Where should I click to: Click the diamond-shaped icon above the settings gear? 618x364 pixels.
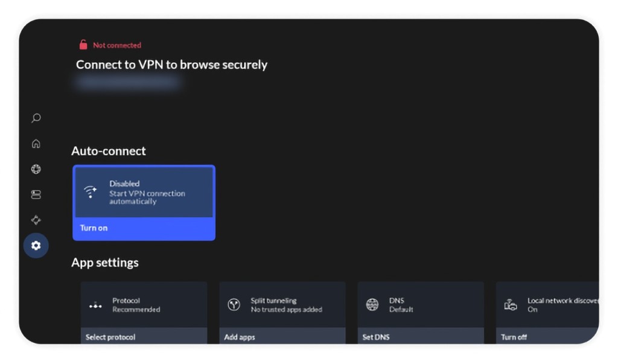[36, 220]
